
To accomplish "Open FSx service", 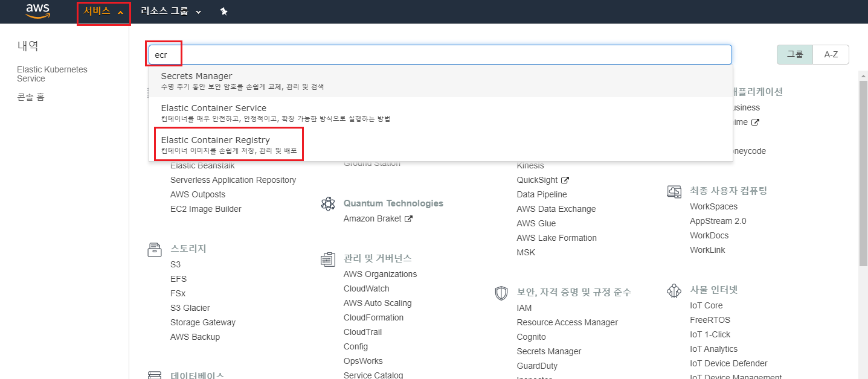I will (x=178, y=293).
